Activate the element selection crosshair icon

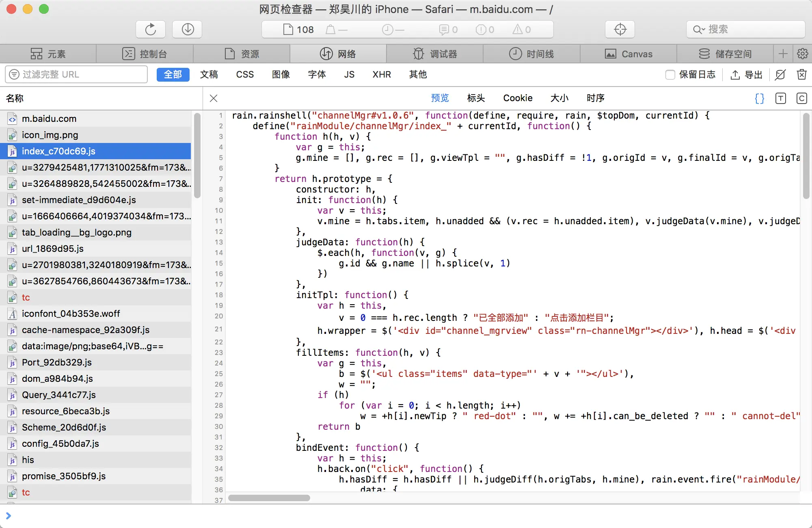[x=620, y=29]
